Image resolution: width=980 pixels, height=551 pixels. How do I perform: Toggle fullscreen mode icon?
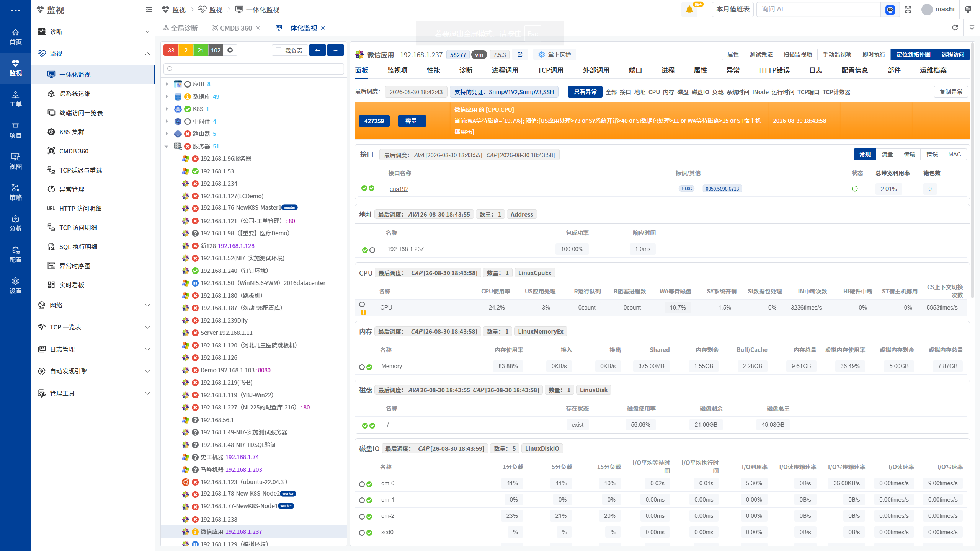click(x=908, y=10)
